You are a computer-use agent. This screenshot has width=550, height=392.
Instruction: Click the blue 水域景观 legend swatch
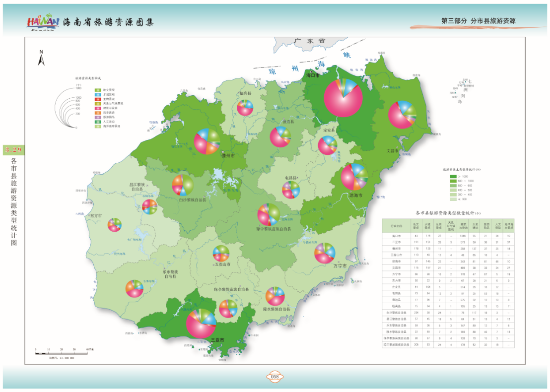[98, 94]
